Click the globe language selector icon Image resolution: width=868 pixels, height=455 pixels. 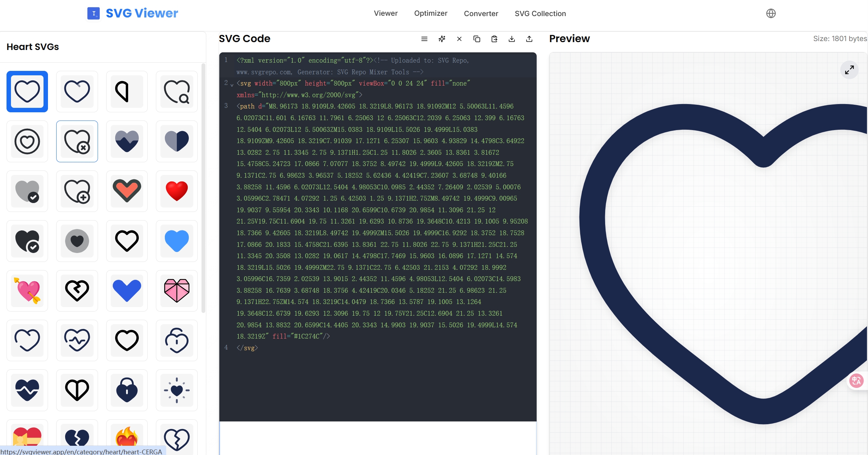771,13
